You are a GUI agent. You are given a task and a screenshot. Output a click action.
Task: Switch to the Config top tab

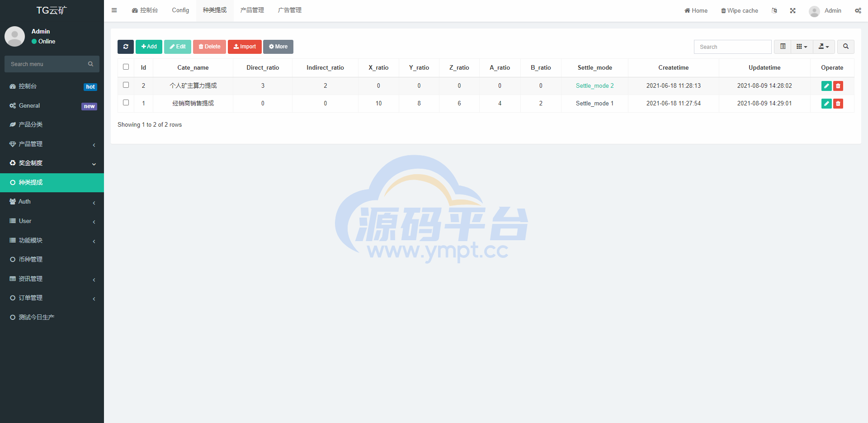[x=180, y=10]
